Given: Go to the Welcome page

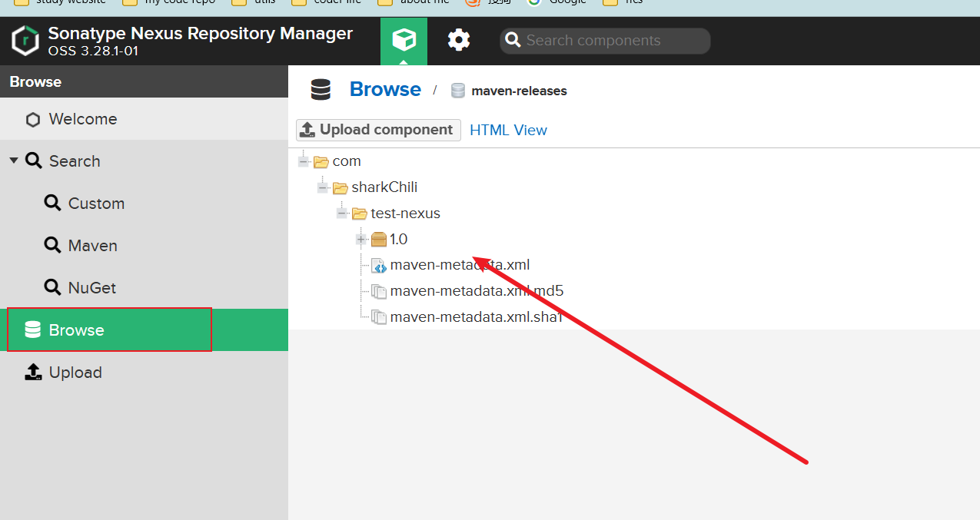Looking at the screenshot, I should click(82, 119).
